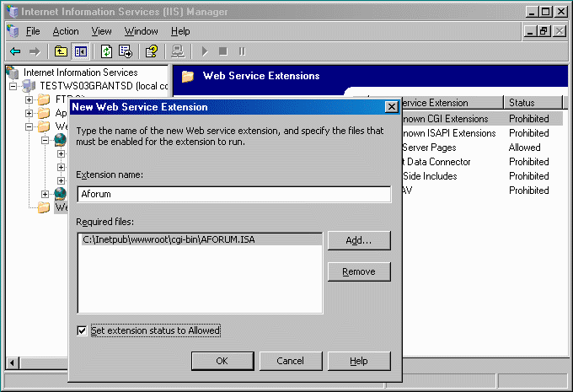This screenshot has height=392, width=573.
Task: Minimize the inner MMC child window
Action: 530,31
